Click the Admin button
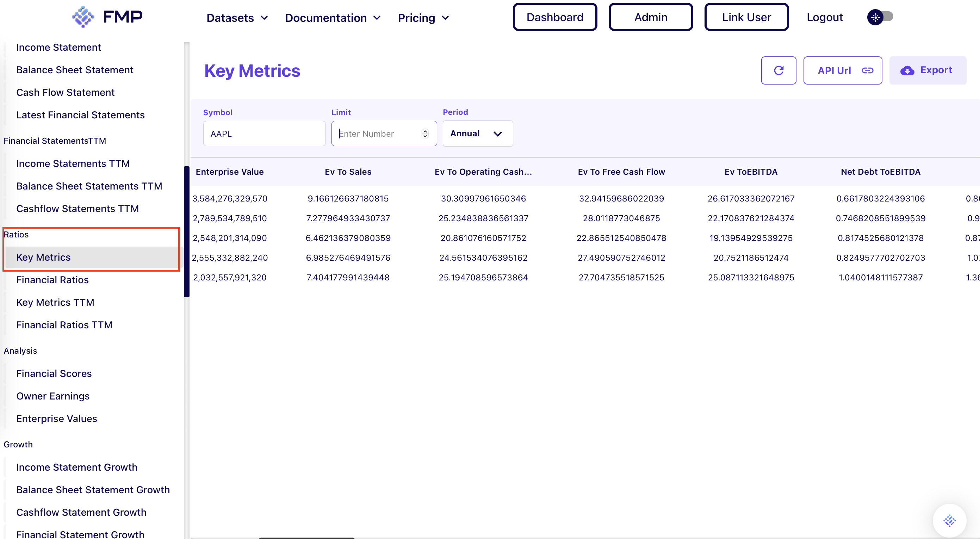This screenshot has width=980, height=539. (651, 17)
